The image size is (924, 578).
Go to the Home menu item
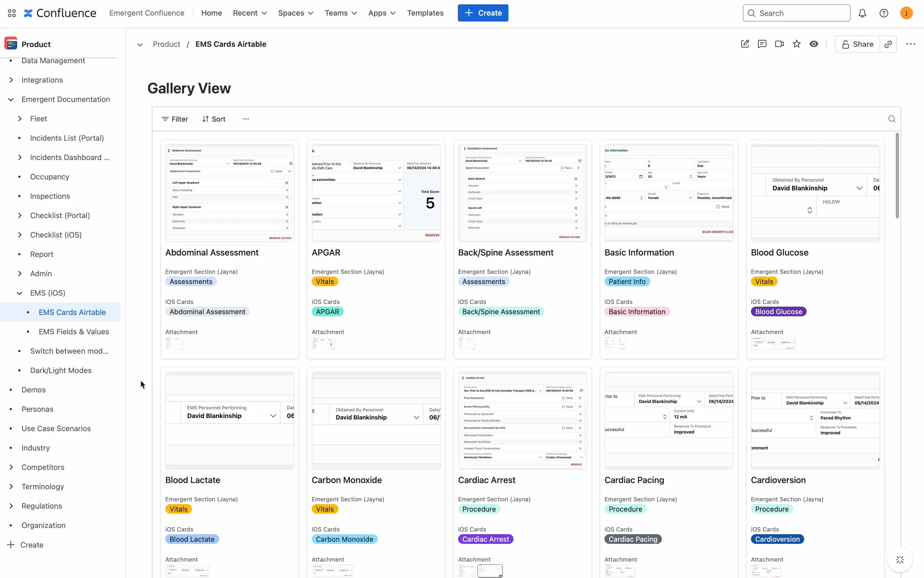pyautogui.click(x=212, y=13)
